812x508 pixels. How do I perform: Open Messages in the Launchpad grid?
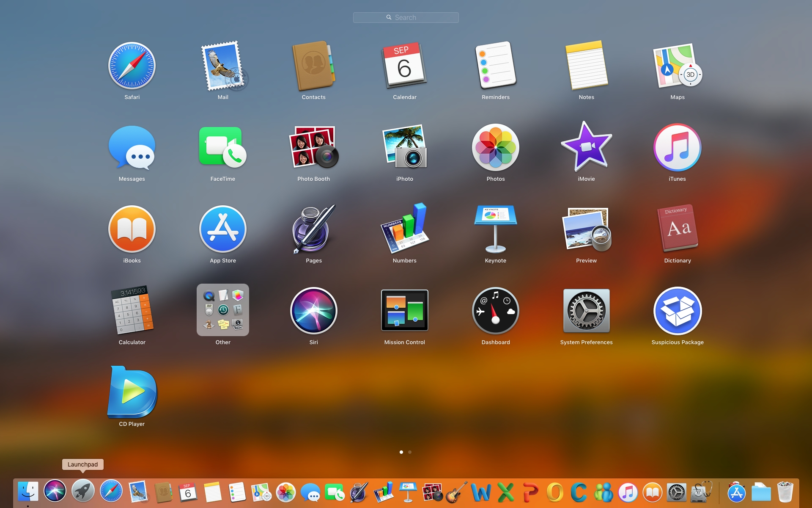click(x=132, y=147)
